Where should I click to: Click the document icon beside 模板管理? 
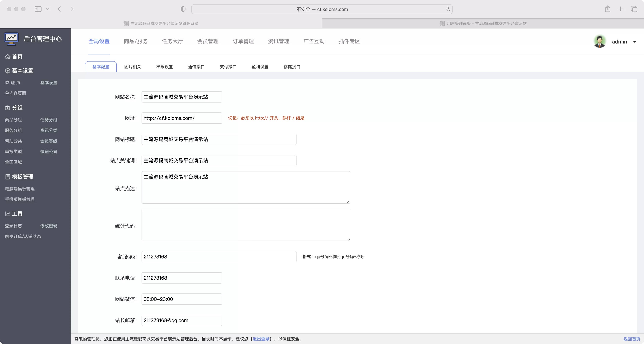[x=8, y=177]
